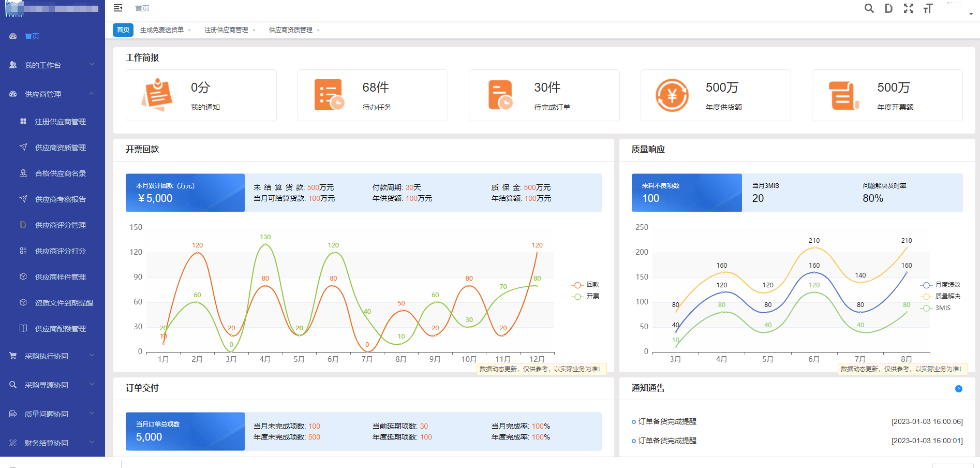Collapse sidebar with the hamburger icon

coord(118,8)
